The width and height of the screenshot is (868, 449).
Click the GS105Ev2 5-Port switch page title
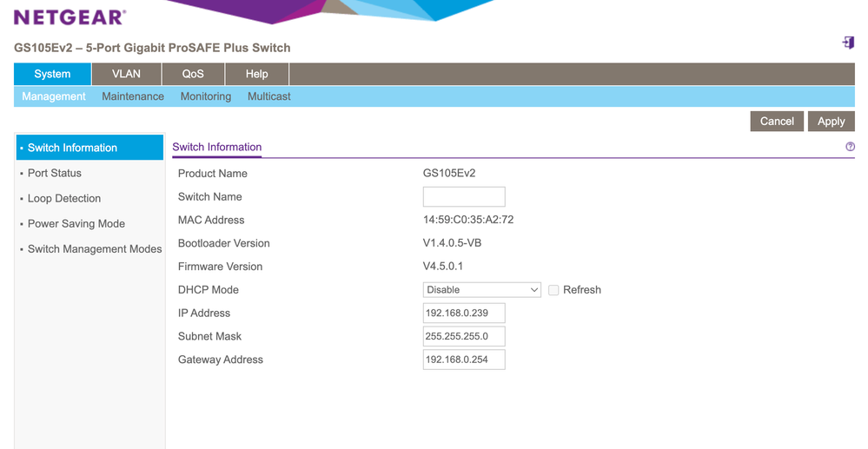click(152, 48)
